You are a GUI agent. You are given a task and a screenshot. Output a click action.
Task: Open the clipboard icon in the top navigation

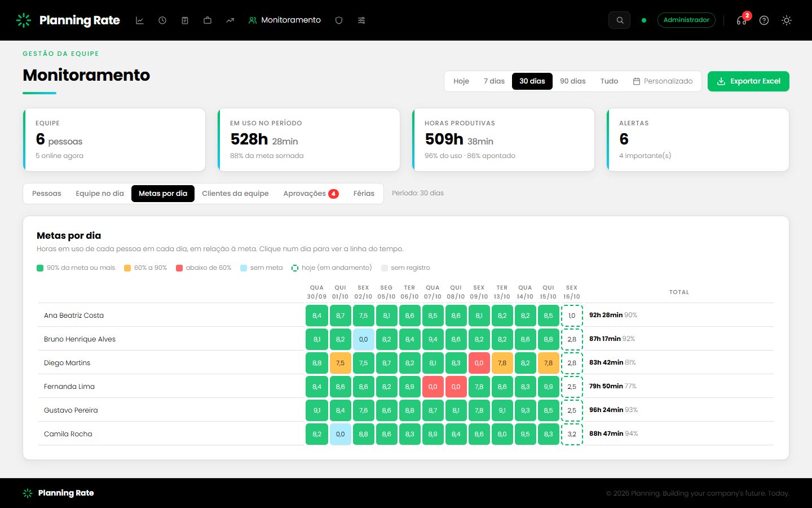(x=185, y=20)
